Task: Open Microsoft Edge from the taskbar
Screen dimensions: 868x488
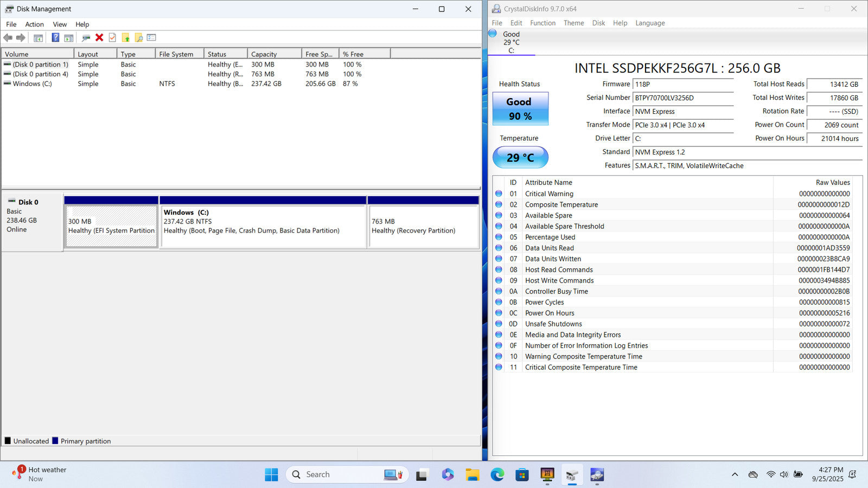Action: point(497,475)
